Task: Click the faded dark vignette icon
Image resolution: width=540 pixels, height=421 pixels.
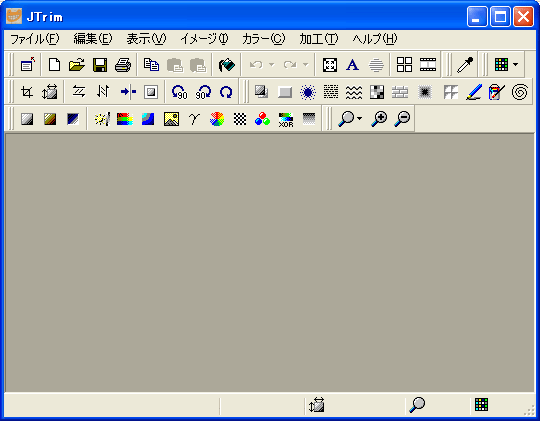Action: coord(425,92)
